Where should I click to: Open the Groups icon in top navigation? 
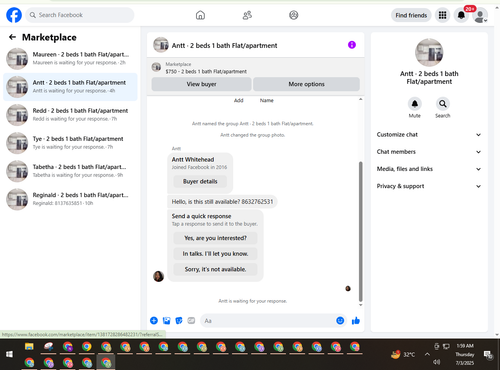[294, 15]
